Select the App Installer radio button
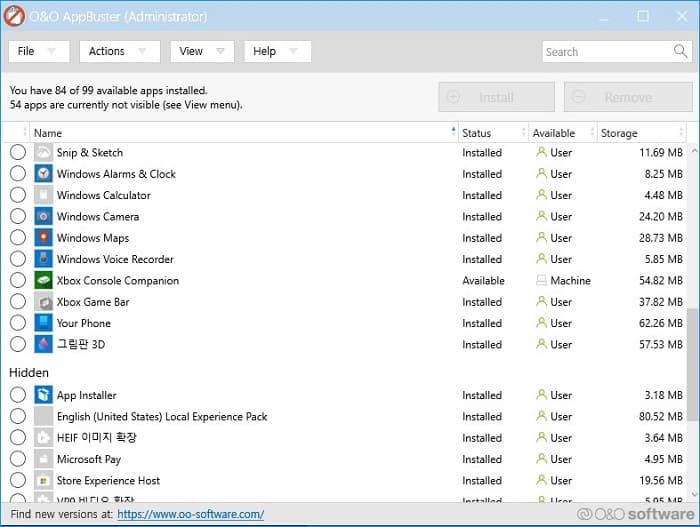The width and height of the screenshot is (700, 527). [x=18, y=395]
